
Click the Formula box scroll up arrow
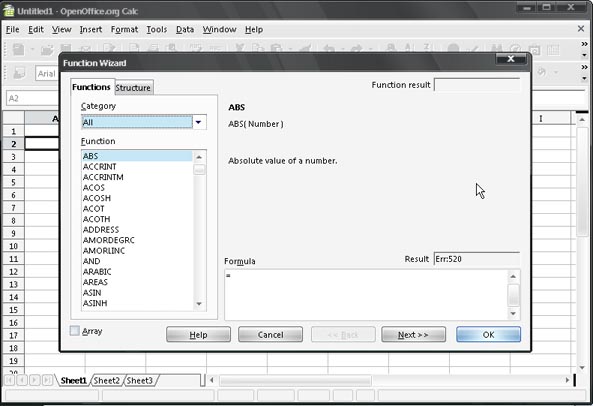point(513,276)
